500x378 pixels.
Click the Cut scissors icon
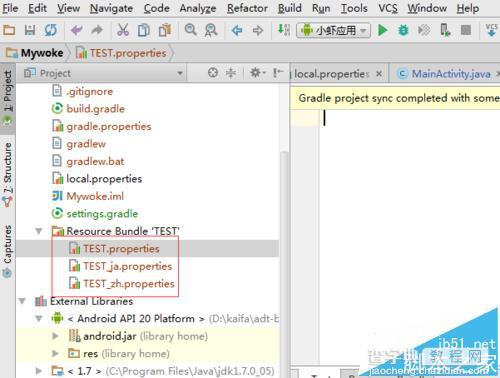click(123, 30)
